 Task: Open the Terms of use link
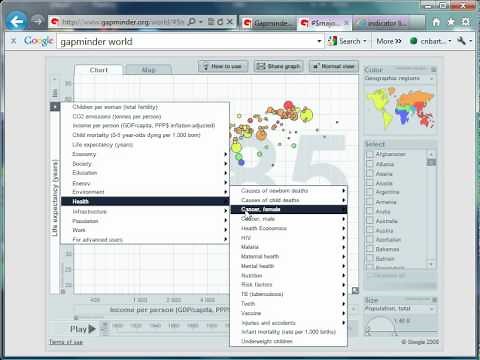pyautogui.click(x=66, y=342)
